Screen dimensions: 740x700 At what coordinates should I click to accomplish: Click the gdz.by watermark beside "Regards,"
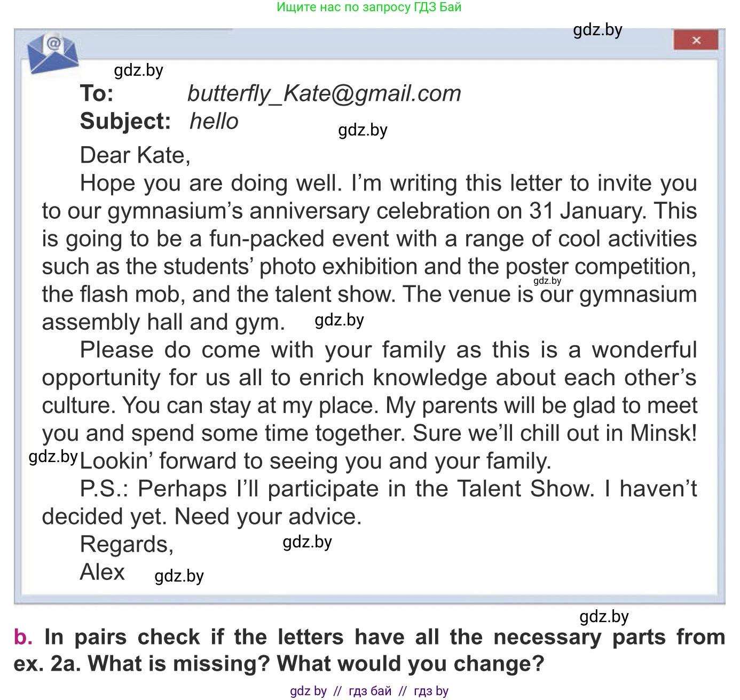point(307,542)
